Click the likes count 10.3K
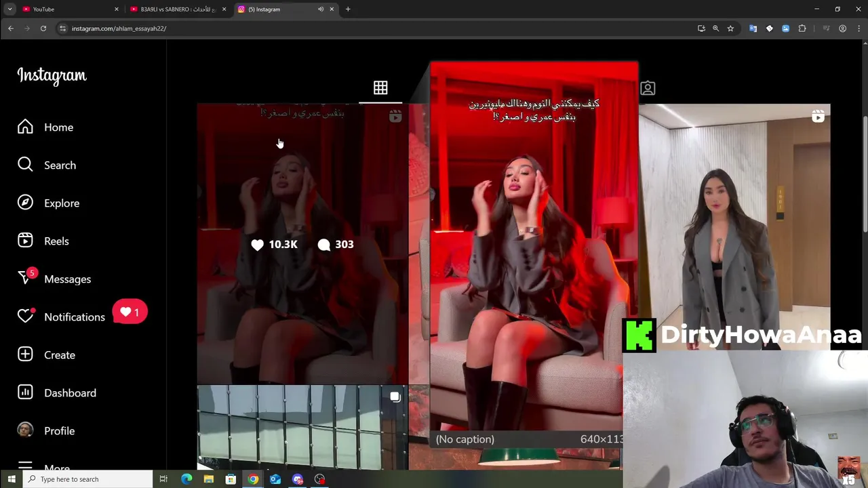868x488 pixels. click(274, 245)
